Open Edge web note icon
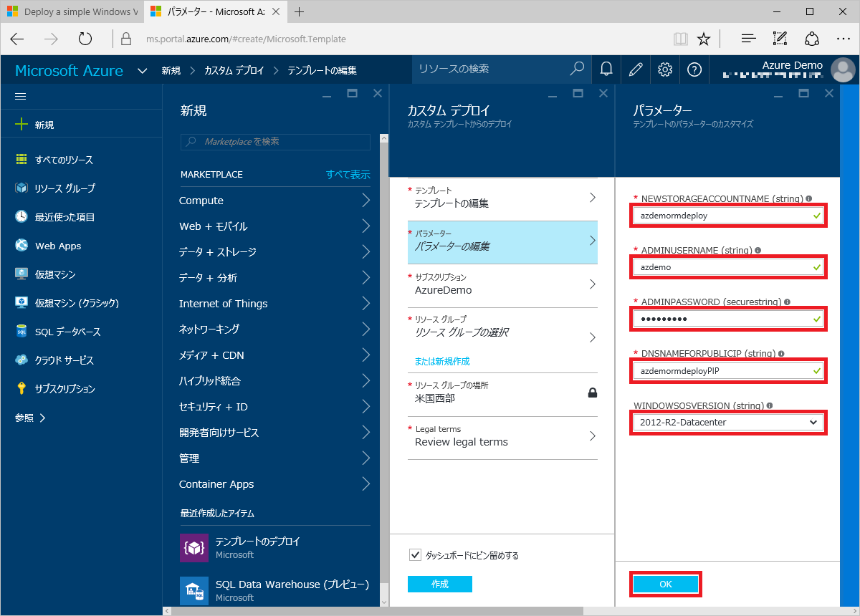Screen dimensions: 860x616 (780, 39)
